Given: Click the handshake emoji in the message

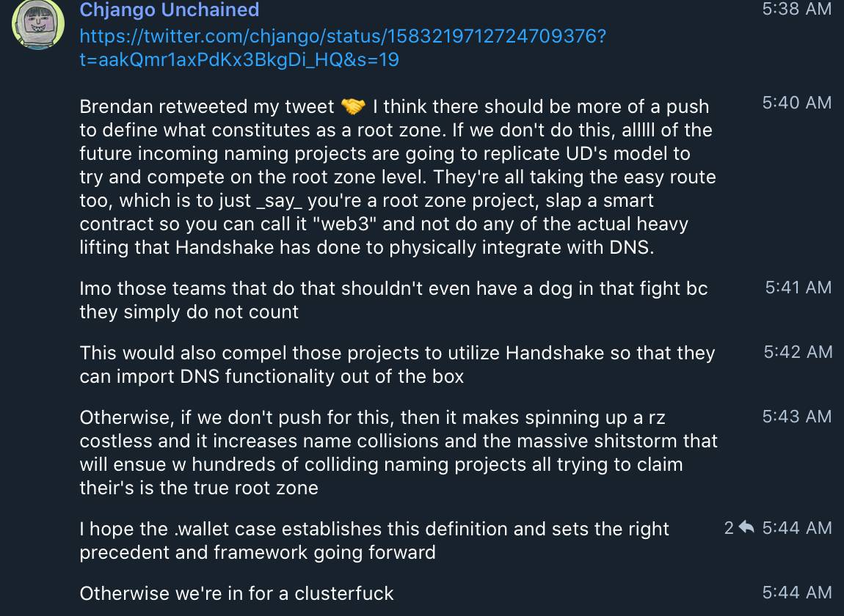Looking at the screenshot, I should click(x=353, y=107).
